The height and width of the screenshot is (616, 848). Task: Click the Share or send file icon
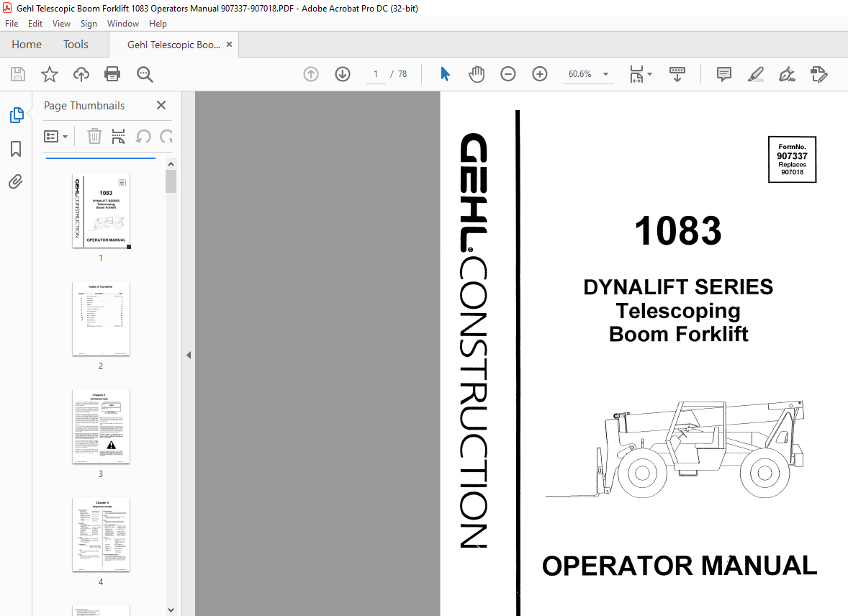[818, 74]
